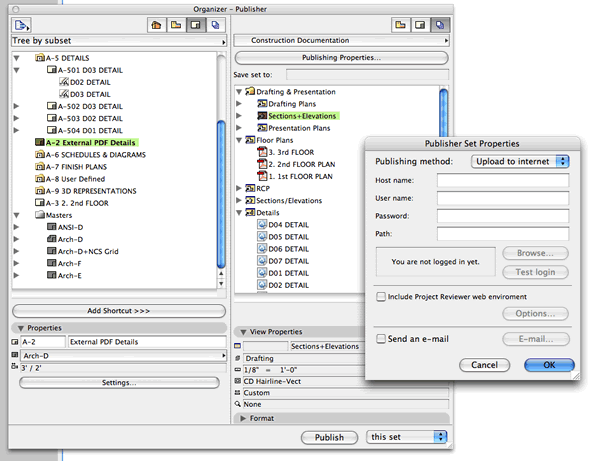Open the Tree by subset menu

click(117, 41)
